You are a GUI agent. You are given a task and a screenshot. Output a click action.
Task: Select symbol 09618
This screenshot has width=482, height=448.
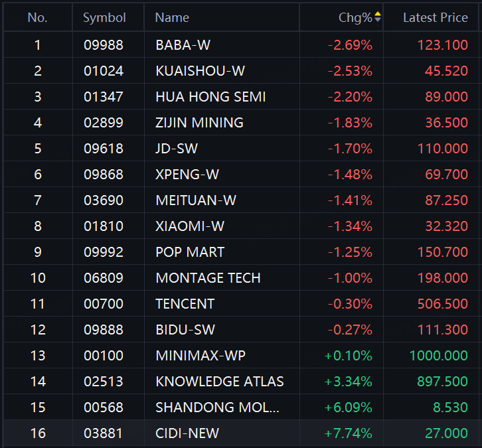104,149
